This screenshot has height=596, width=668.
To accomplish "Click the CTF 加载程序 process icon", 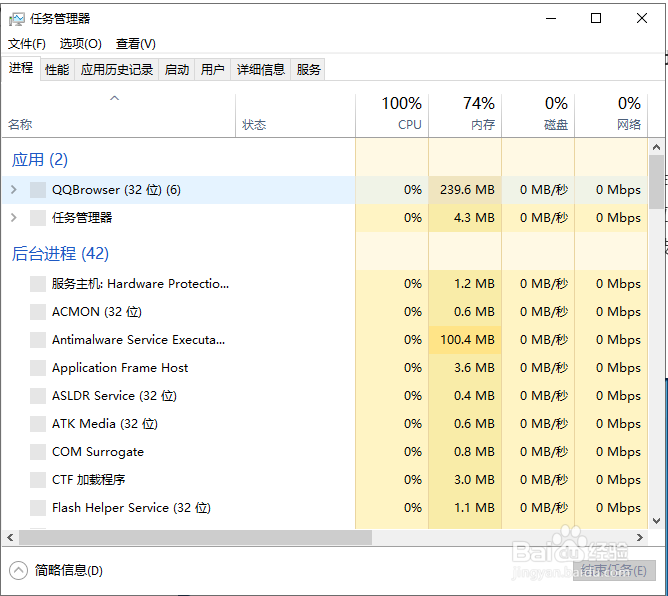I will pyautogui.click(x=38, y=480).
